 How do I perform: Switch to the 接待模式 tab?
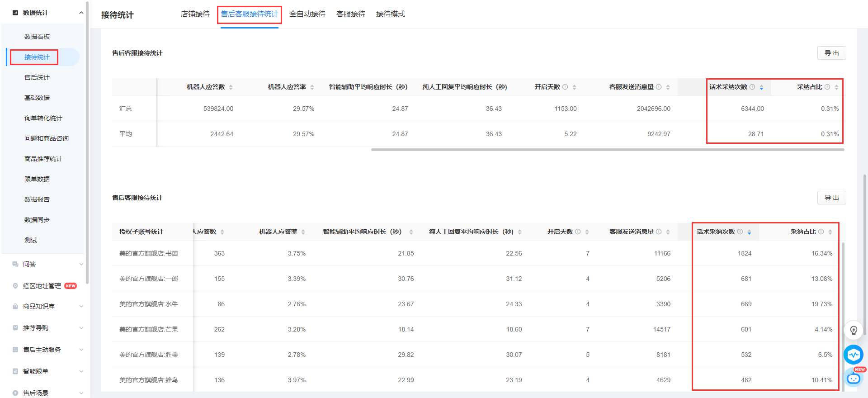tap(391, 14)
